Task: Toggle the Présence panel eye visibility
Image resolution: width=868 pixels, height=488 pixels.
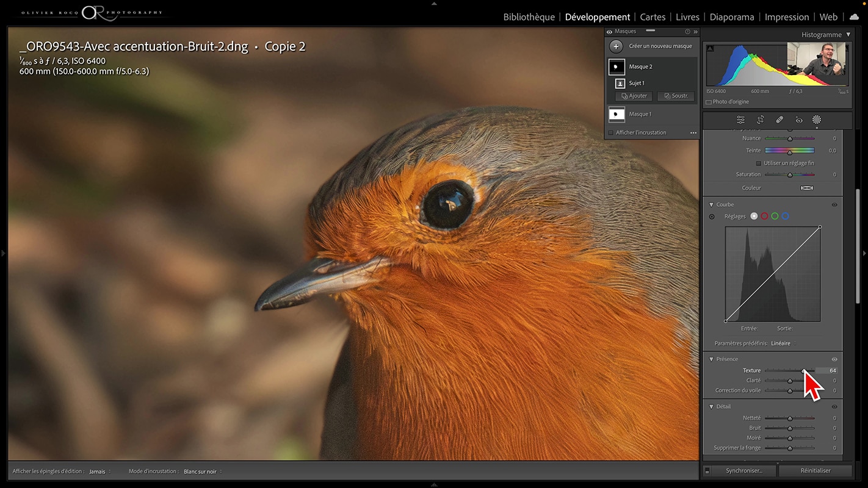Action: [x=834, y=359]
